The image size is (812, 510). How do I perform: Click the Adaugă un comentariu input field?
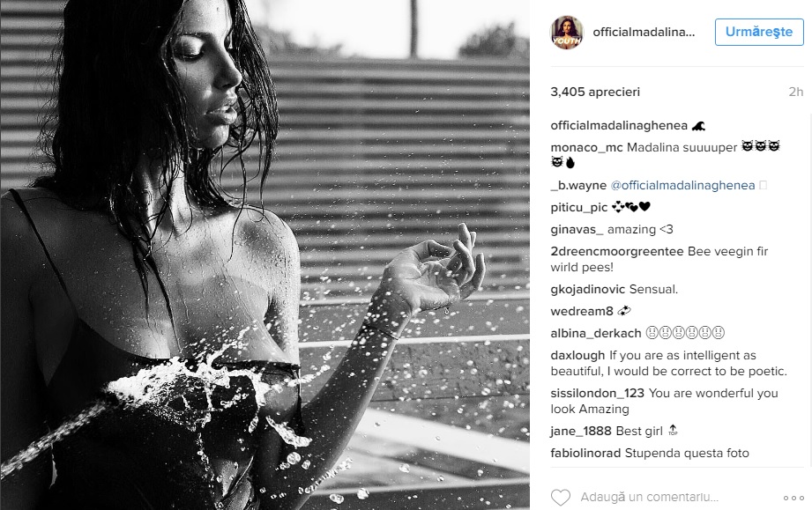(x=674, y=497)
